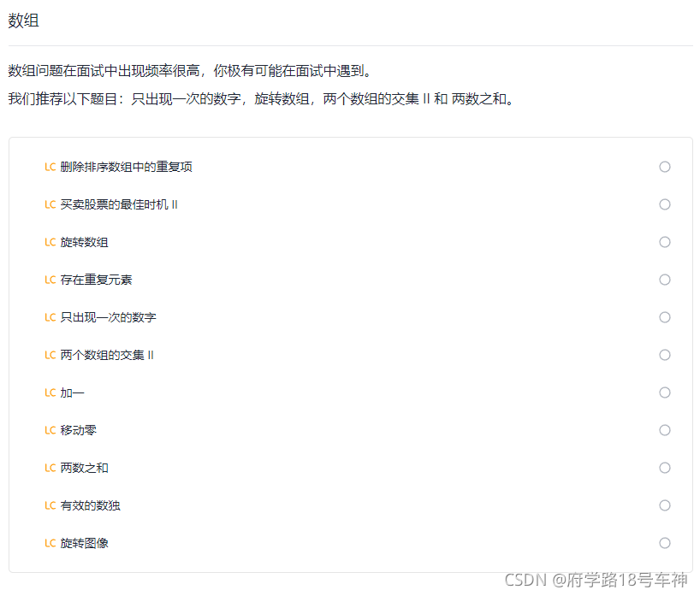The height and width of the screenshot is (596, 700).
Task: Check the circle in the 只出现一次的数字 row
Action: (x=665, y=317)
